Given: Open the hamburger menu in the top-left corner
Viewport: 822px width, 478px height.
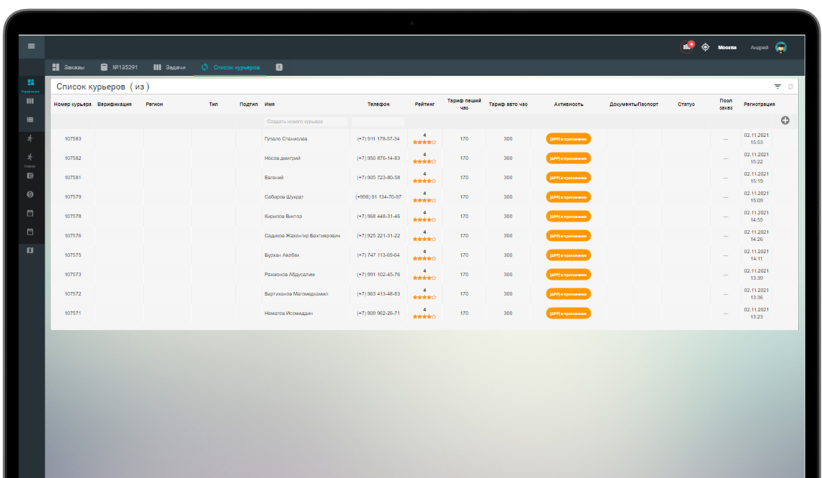Looking at the screenshot, I should [x=31, y=46].
